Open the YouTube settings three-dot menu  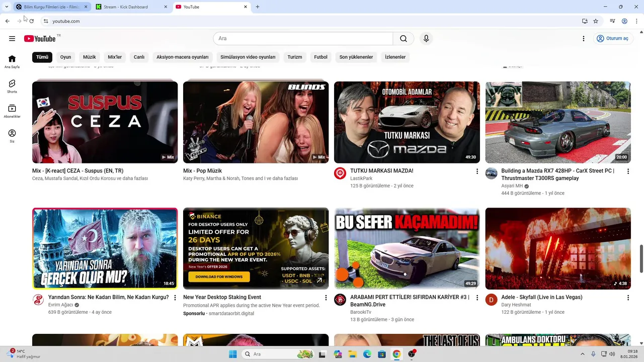[584, 39]
